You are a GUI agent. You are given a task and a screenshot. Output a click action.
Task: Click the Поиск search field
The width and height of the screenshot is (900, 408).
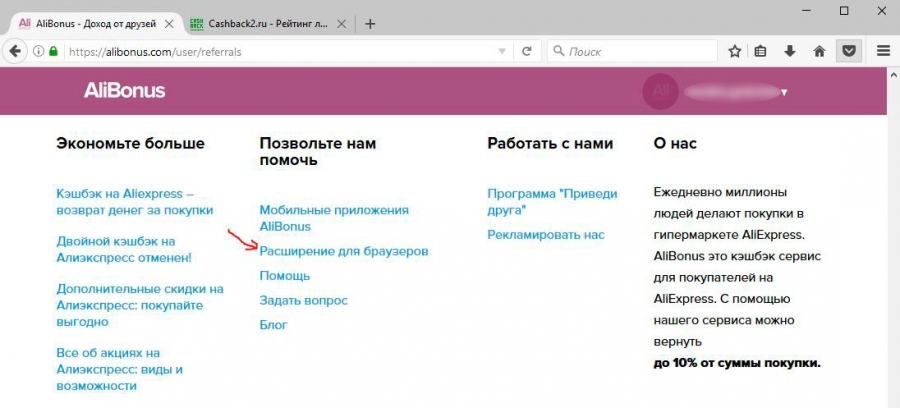pos(632,52)
